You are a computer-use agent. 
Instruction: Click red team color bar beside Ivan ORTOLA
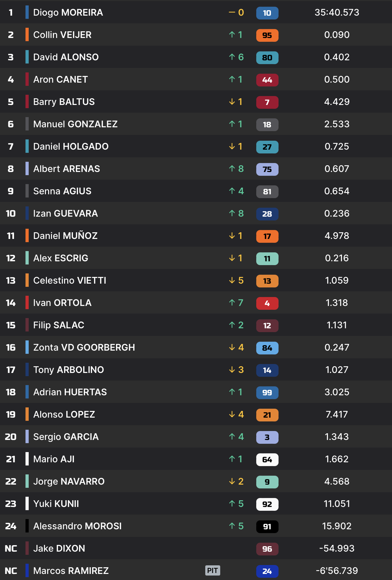point(27,303)
